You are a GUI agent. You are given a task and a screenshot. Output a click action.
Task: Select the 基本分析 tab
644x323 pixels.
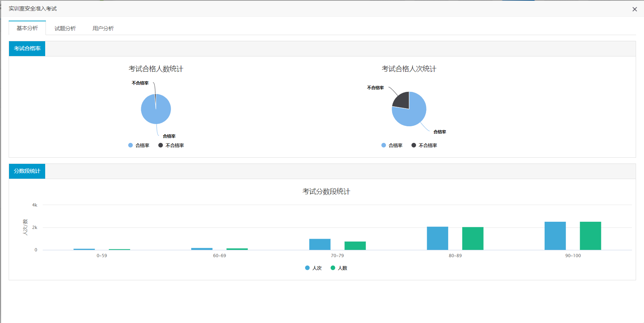coord(27,28)
